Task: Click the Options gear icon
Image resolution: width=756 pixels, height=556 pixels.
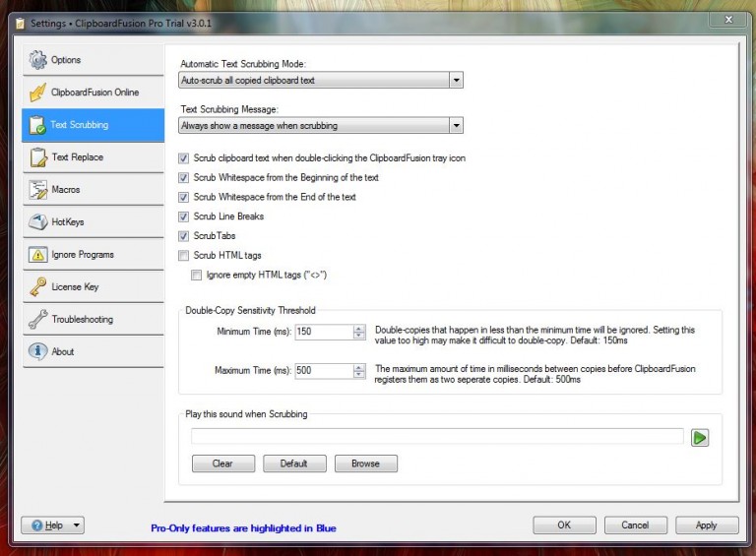Action: [37, 60]
